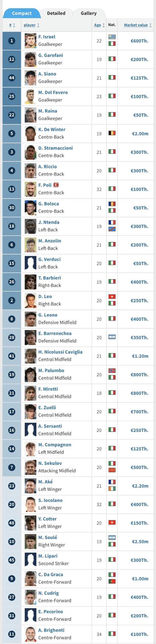Click G. Verduci placeholder silhouette photo
This screenshot has height=644, width=156.
pyautogui.click(x=30, y=263)
